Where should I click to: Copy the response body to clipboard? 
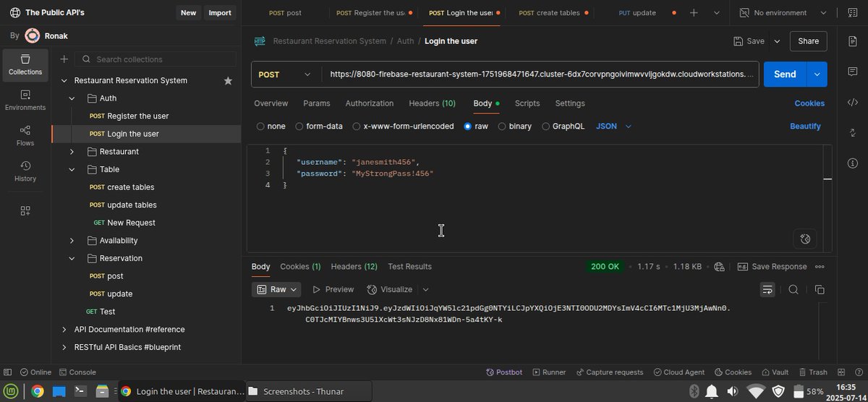[820, 289]
